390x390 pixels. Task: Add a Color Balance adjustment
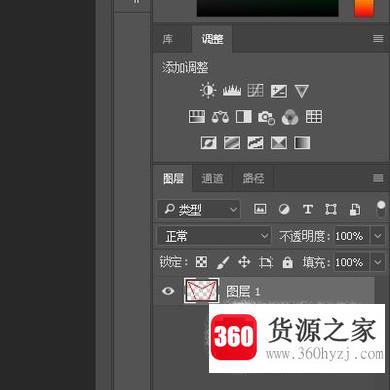(220, 117)
